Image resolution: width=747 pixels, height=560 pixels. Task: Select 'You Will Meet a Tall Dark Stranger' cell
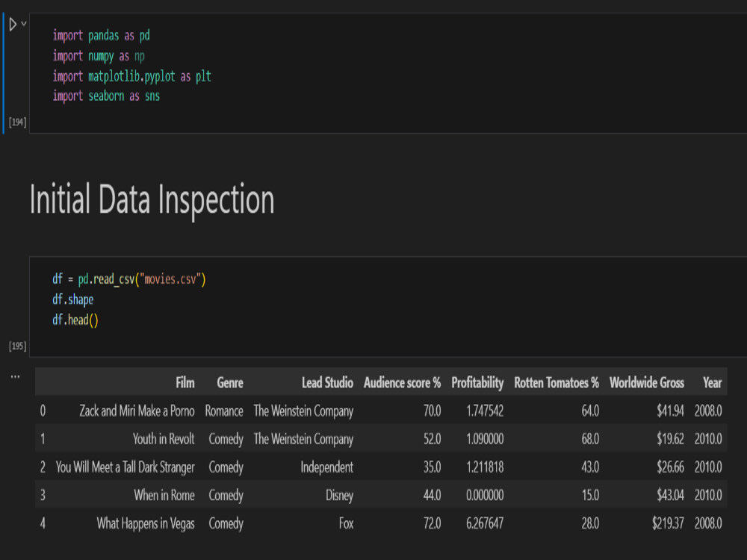click(125, 467)
